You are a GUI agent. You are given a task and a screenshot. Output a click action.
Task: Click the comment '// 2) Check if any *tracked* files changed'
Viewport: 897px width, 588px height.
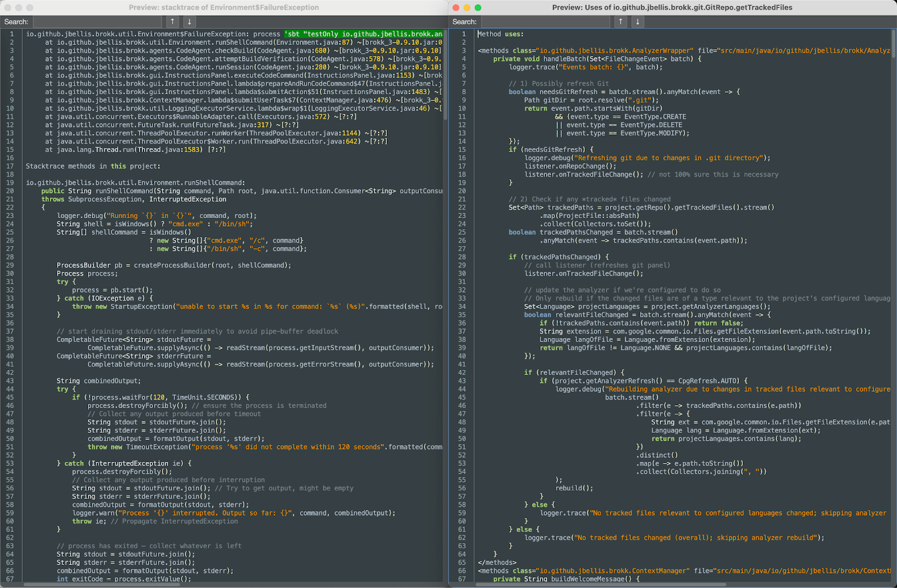point(589,200)
